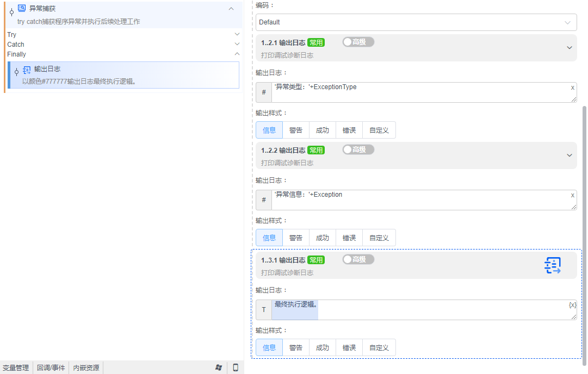Toggle 高级 mode for log step 1..3.1

tap(358, 259)
